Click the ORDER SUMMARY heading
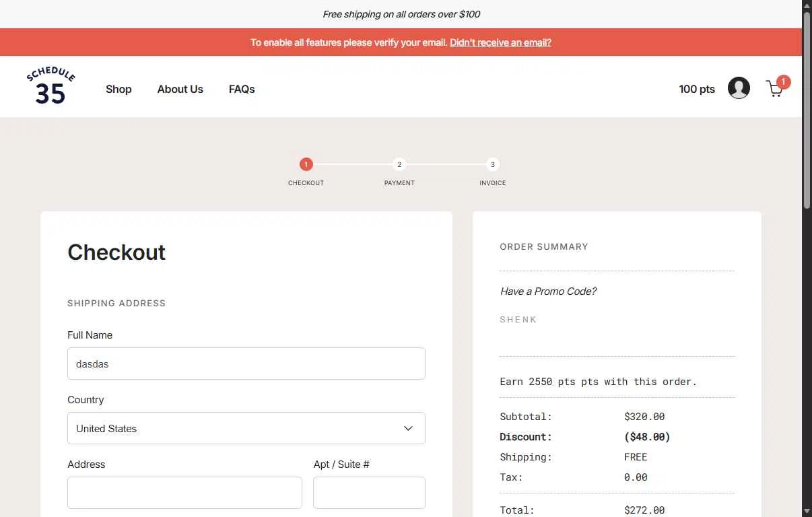This screenshot has width=812, height=517. pyautogui.click(x=544, y=247)
